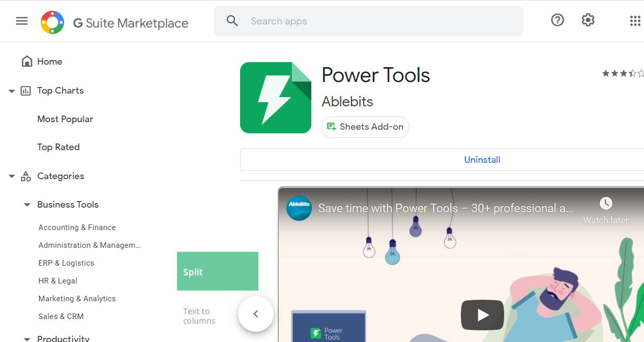The width and height of the screenshot is (644, 342).
Task: Play the Power Tools promo video
Action: pyautogui.click(x=482, y=315)
